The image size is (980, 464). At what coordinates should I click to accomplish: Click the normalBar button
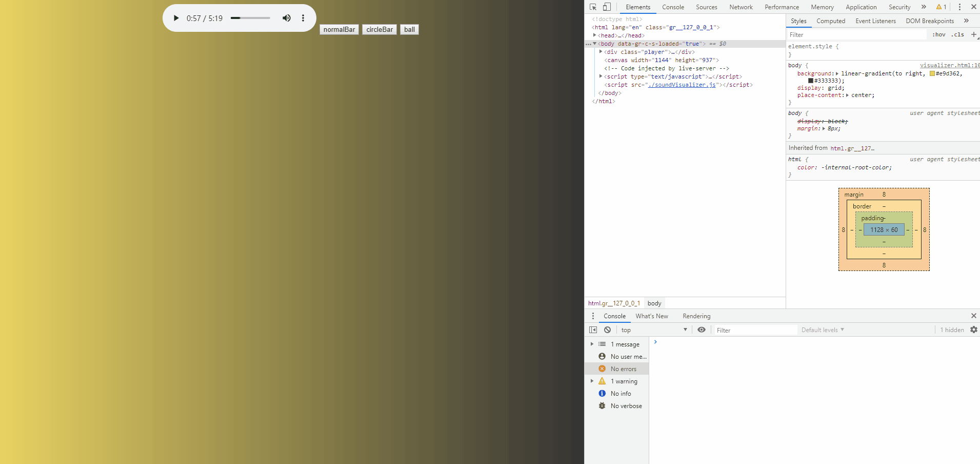click(x=339, y=30)
